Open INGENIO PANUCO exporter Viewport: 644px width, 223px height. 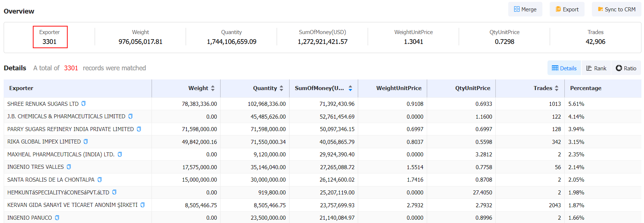point(30,218)
